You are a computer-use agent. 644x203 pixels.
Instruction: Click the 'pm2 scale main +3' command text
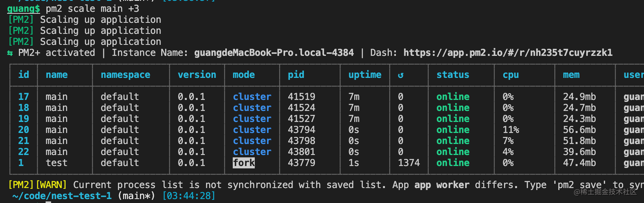(x=93, y=8)
